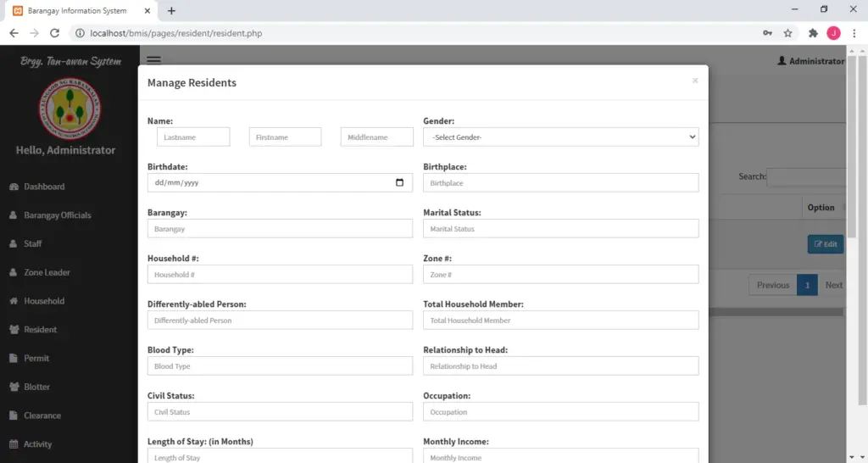Open the Chrome profile avatar
868x463 pixels.
(834, 33)
